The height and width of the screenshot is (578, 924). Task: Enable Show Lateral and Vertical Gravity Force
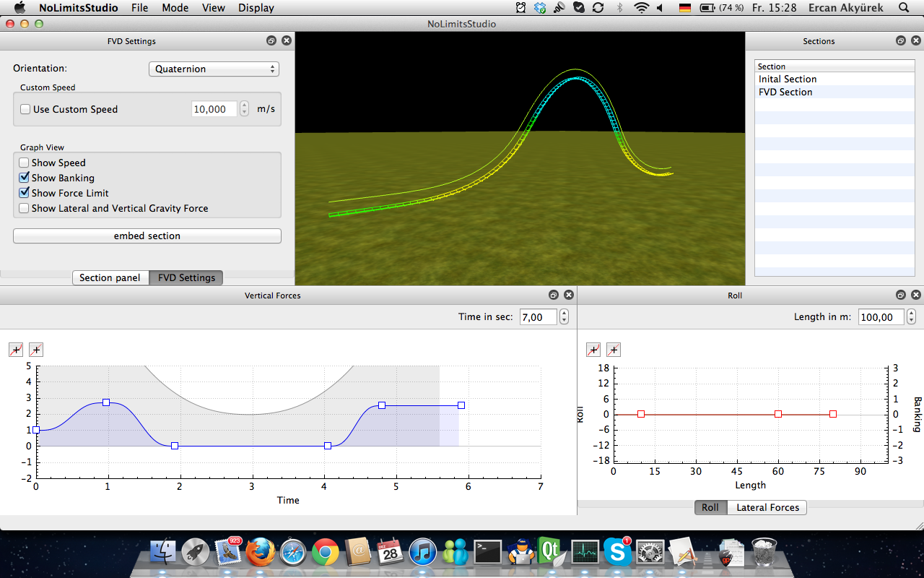pyautogui.click(x=25, y=208)
